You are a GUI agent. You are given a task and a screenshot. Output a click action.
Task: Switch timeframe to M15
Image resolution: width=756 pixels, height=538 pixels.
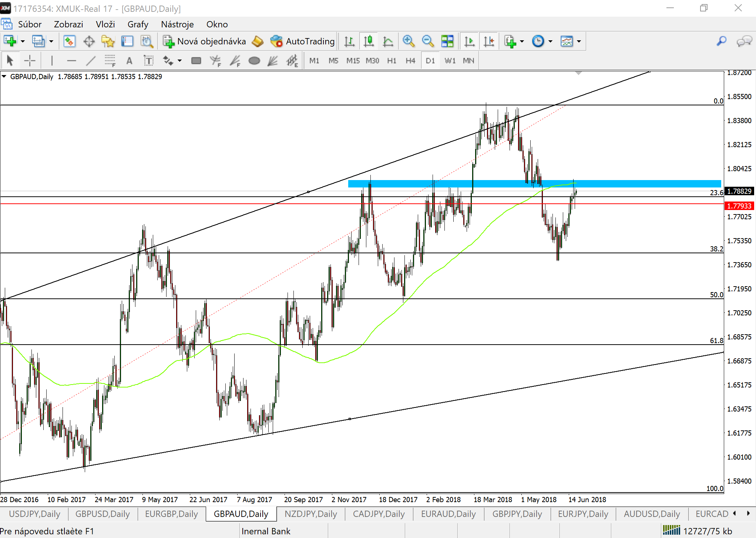tap(353, 61)
